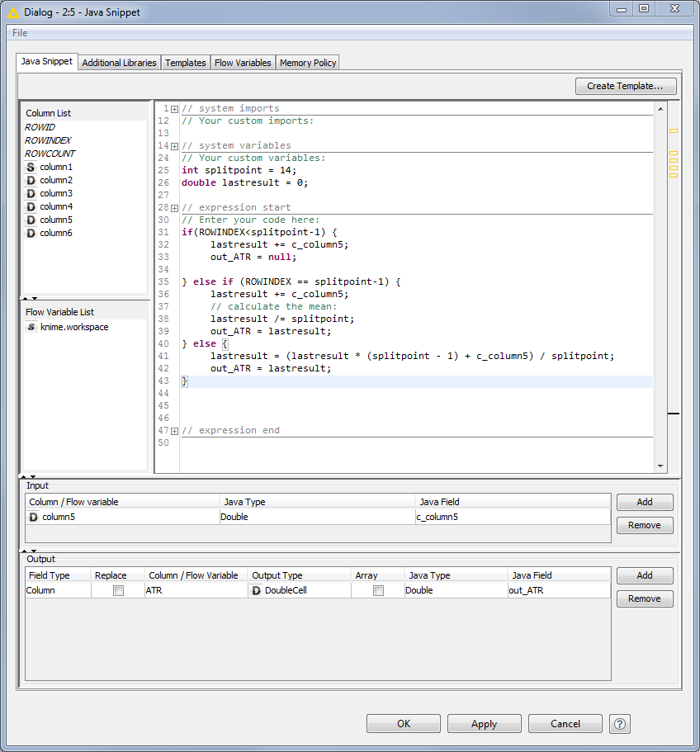Switch to the Additional Libraries tab
The image size is (700, 752).
119,63
